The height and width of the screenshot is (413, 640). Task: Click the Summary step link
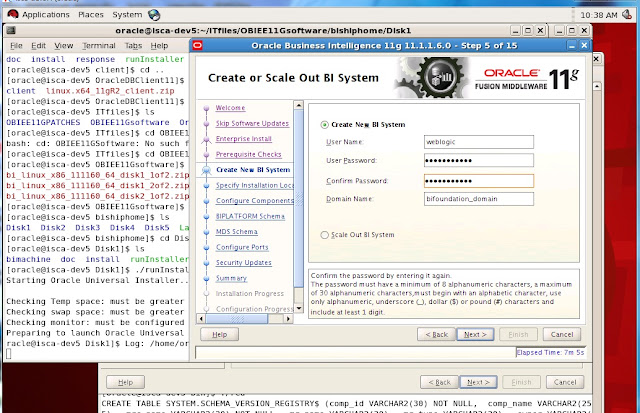pos(231,278)
